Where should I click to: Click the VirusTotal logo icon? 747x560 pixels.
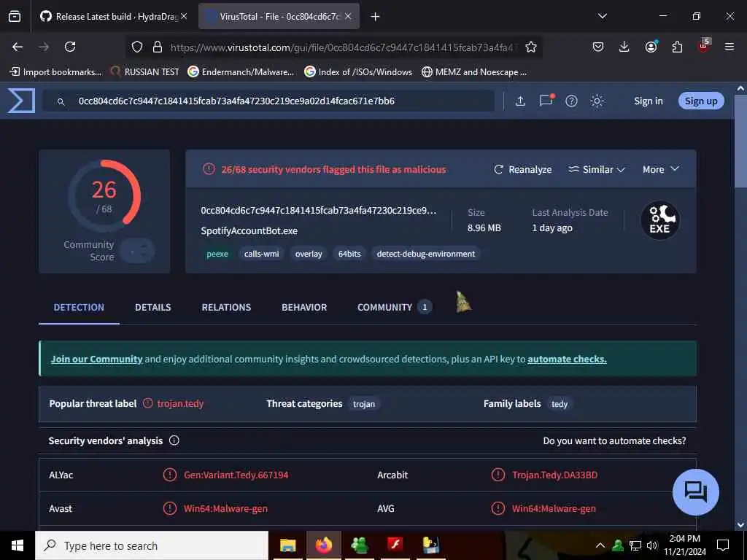click(x=21, y=101)
